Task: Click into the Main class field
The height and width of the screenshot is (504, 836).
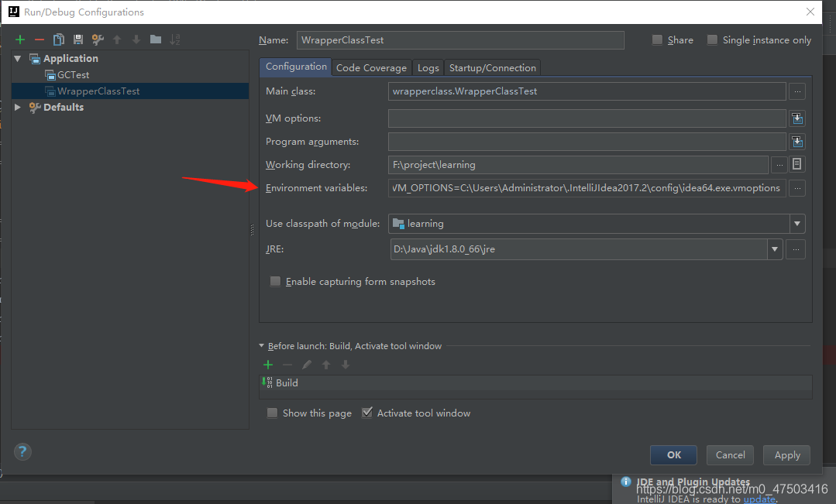Action: coord(587,91)
